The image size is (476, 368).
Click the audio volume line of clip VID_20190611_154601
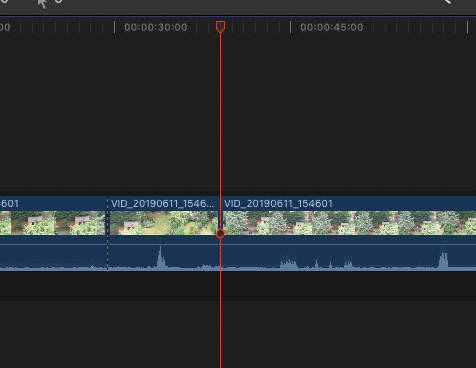(349, 245)
